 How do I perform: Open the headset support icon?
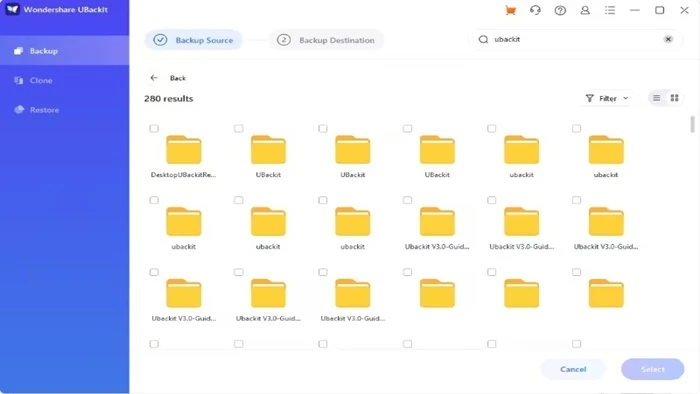pos(535,10)
